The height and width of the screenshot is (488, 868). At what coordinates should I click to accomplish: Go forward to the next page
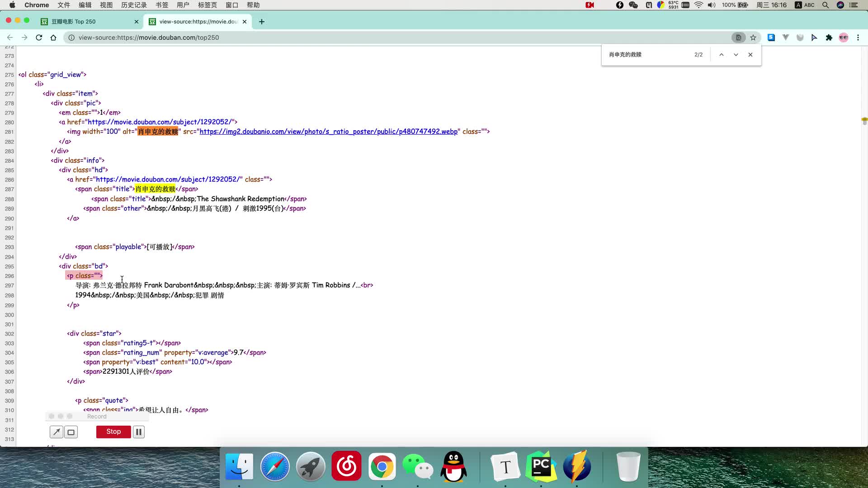pos(24,38)
